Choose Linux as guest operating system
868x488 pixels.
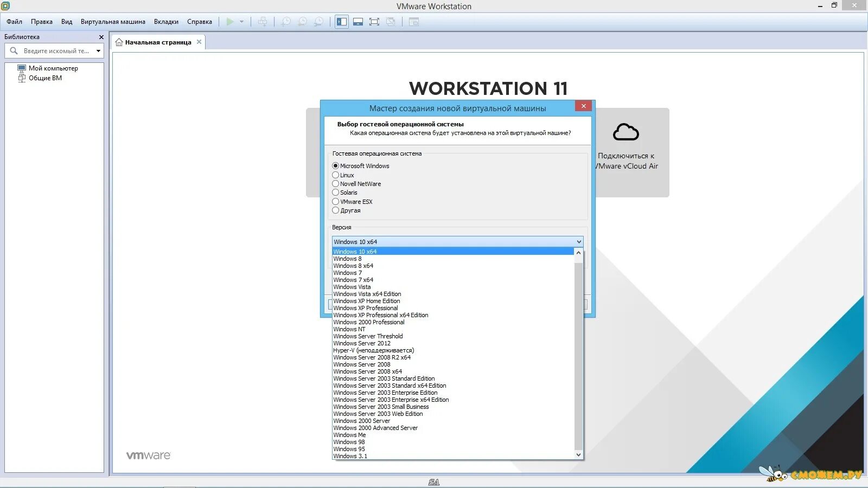(x=336, y=175)
